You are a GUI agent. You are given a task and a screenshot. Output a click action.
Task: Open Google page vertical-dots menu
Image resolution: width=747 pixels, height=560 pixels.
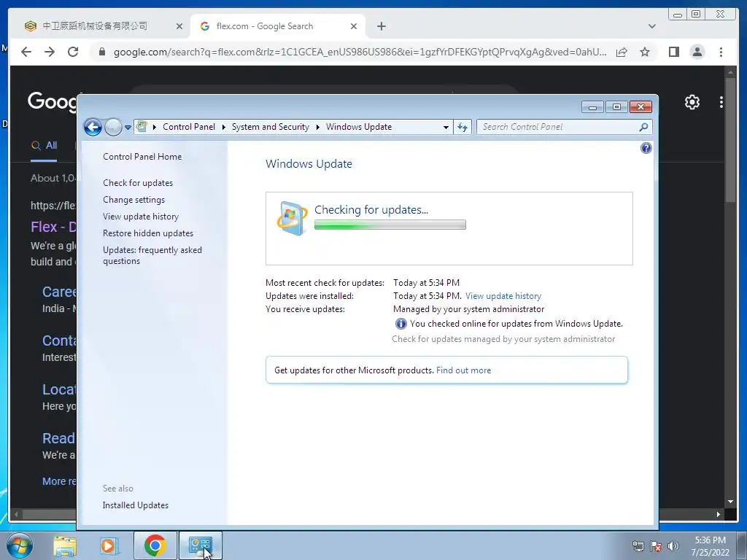click(721, 102)
